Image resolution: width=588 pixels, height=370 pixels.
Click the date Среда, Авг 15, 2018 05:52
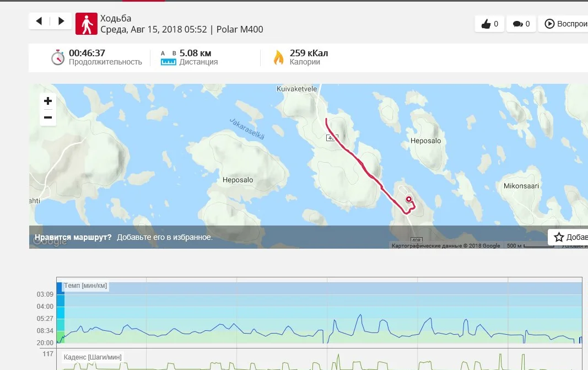pos(154,29)
